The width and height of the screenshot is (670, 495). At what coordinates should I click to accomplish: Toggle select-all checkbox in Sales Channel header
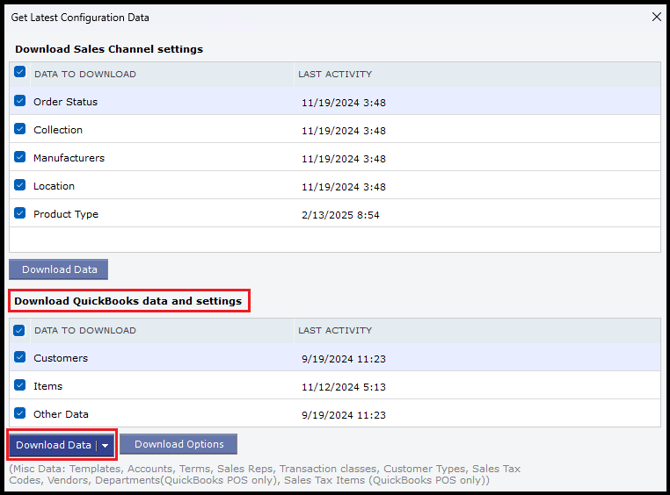(20, 73)
